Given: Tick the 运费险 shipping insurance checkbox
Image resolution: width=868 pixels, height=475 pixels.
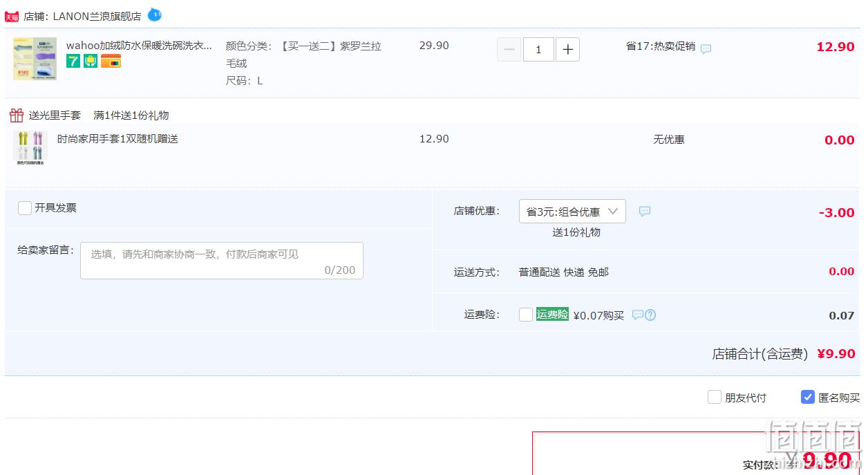Looking at the screenshot, I should tap(526, 315).
